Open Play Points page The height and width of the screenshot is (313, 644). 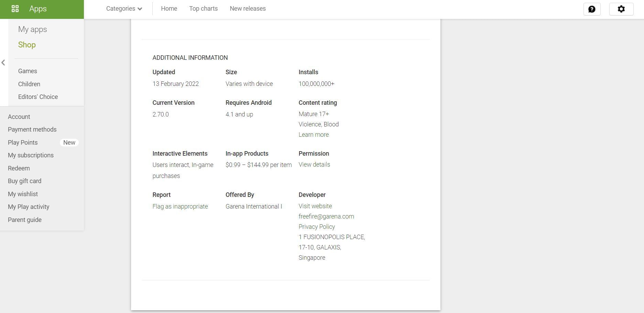coord(23,143)
